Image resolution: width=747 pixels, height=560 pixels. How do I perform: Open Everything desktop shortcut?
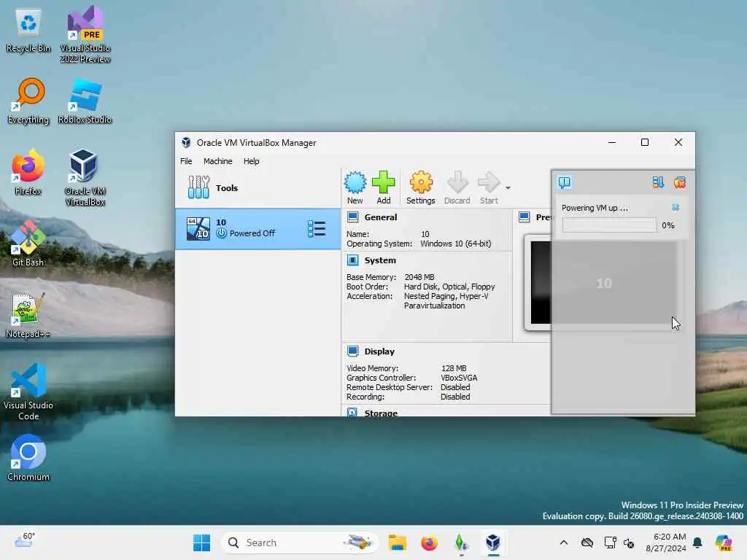28,101
